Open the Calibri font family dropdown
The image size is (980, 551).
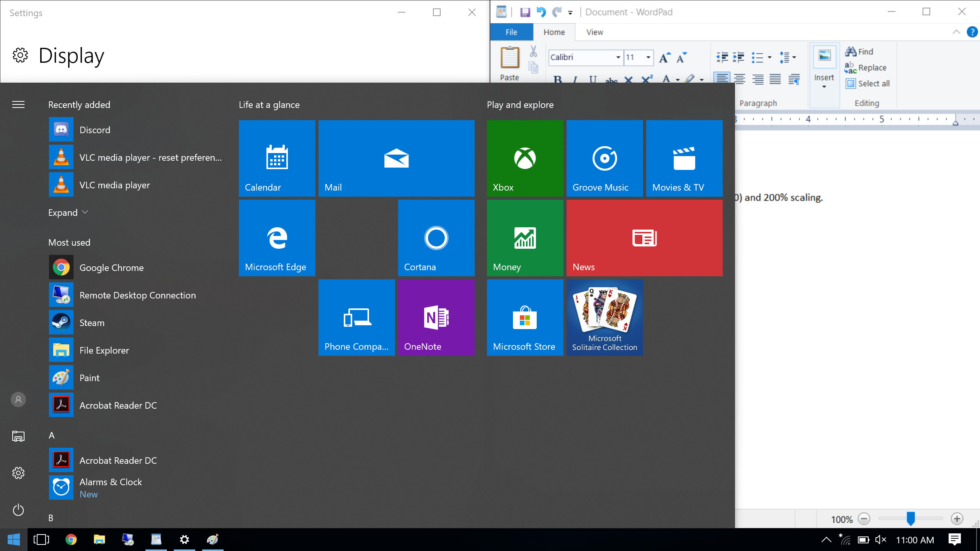point(618,57)
